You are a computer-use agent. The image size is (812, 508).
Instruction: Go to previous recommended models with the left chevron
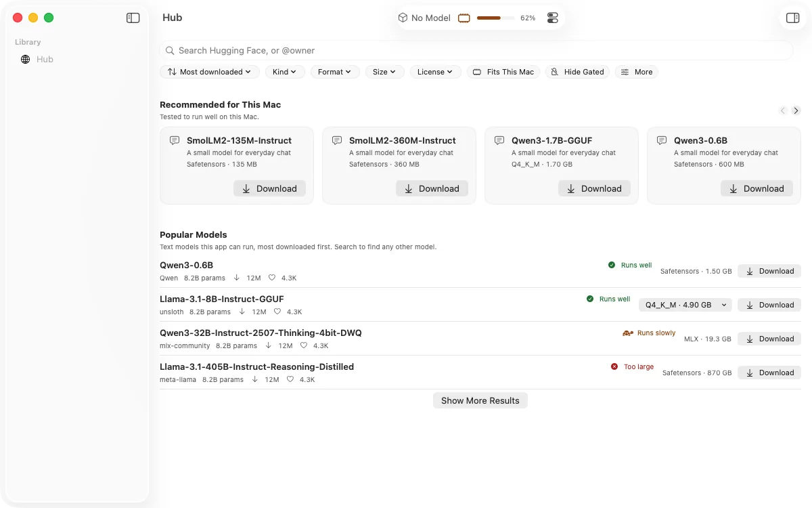(783, 110)
